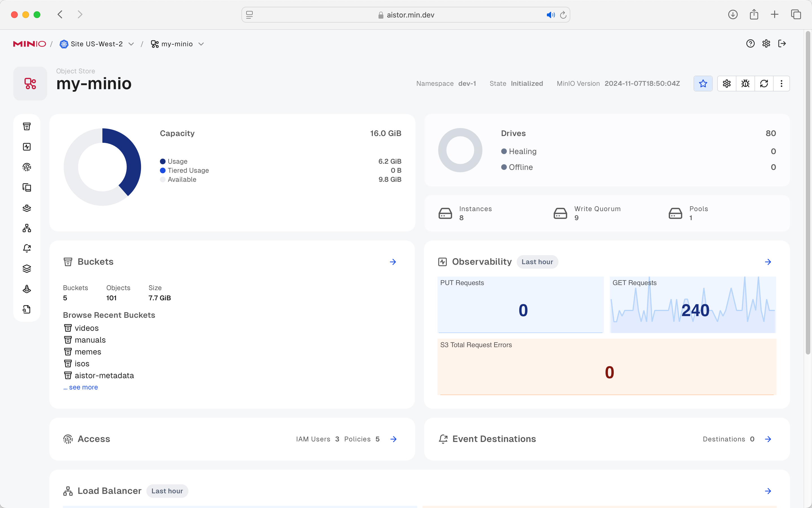The height and width of the screenshot is (508, 812).
Task: Open the Event Destinations bell icon in sidebar
Action: point(27,248)
